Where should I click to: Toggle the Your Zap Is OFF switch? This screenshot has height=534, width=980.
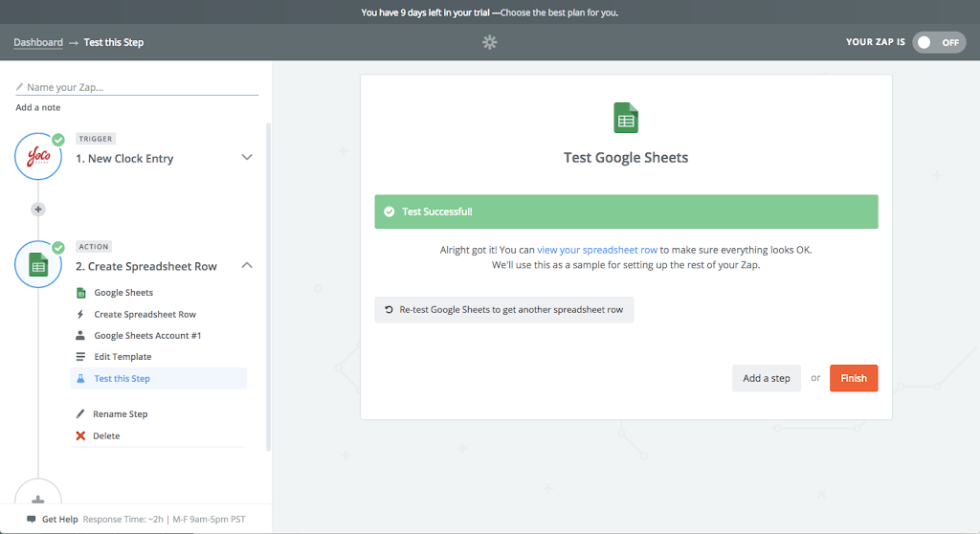[x=939, y=42]
